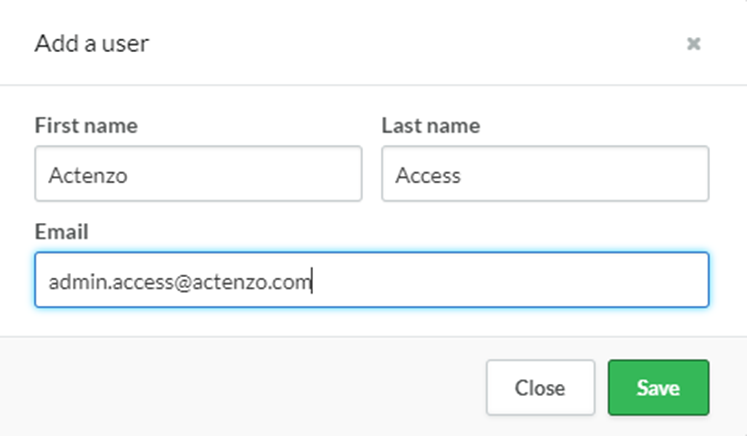
Task: Click 'actenzo.com' domain in email field
Action: coord(252,282)
